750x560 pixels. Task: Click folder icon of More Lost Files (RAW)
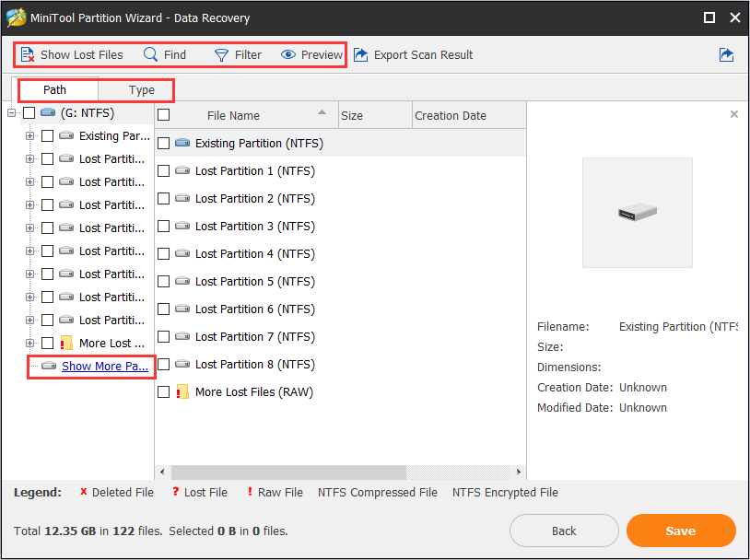(x=182, y=391)
